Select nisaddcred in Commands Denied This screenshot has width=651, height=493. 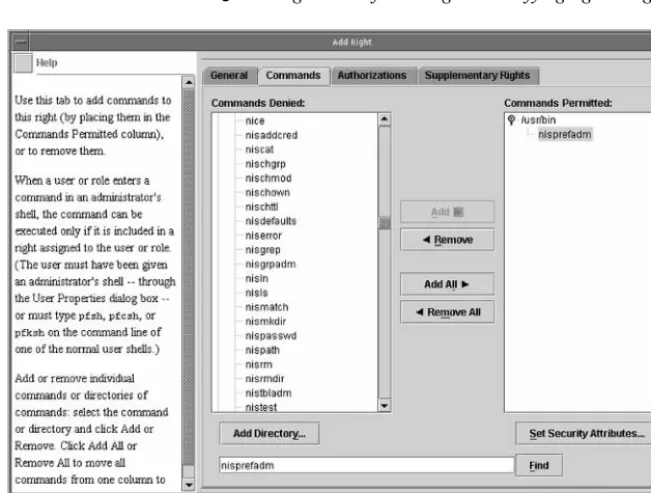[271, 135]
